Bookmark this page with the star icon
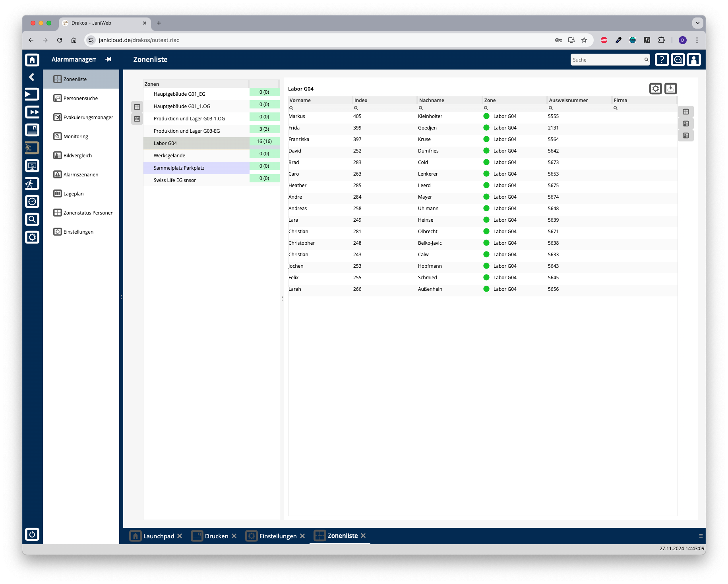Viewport: 728px width, 584px height. (584, 40)
